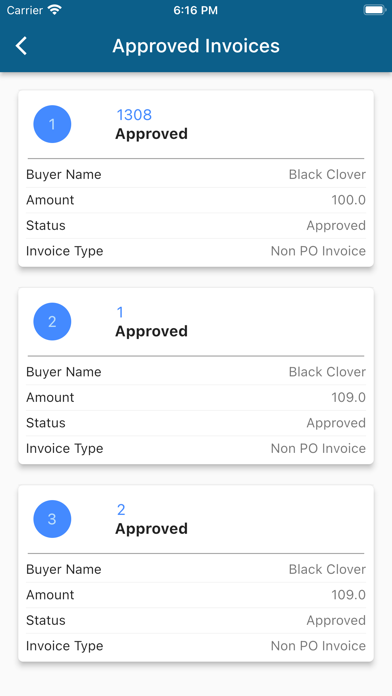
Task: Tap the blue circle numbered 2
Action: click(52, 322)
